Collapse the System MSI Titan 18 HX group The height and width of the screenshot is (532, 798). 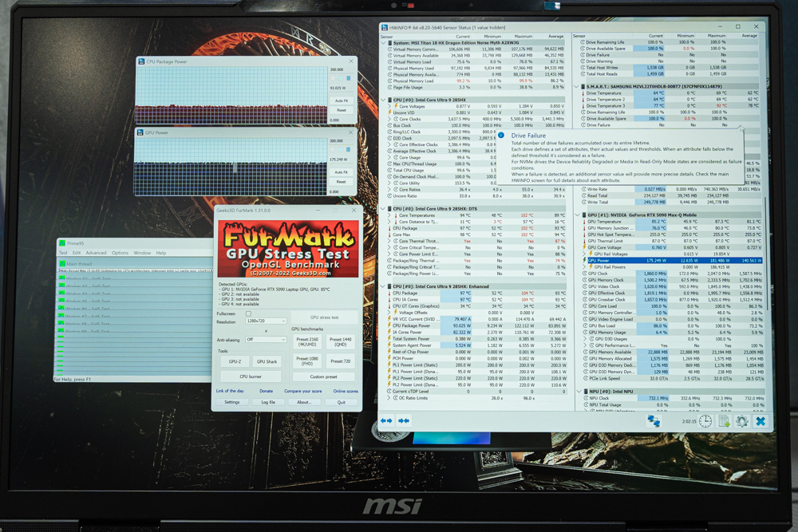click(x=383, y=43)
